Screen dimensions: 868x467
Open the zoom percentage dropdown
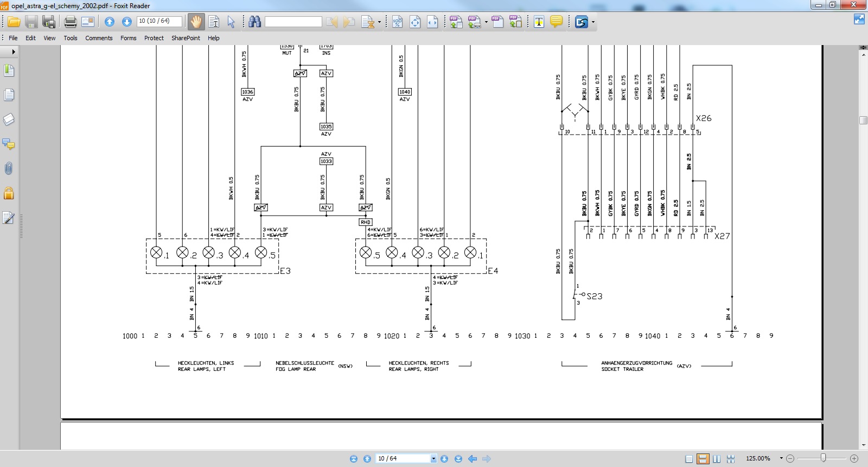(x=781, y=458)
